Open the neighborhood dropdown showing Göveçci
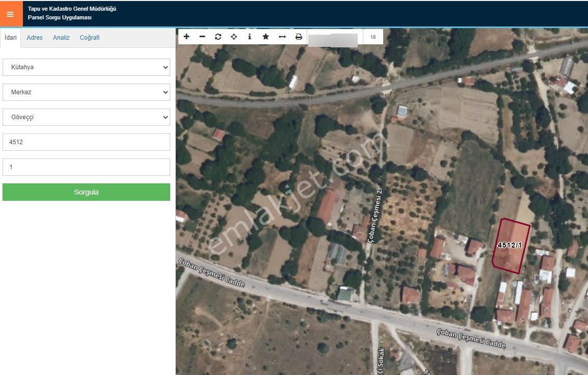Screen dimensions: 588x375 [86, 117]
